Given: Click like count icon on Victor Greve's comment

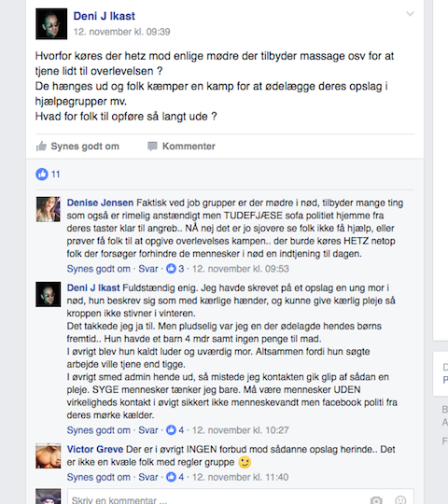Looking at the screenshot, I should [171, 477].
